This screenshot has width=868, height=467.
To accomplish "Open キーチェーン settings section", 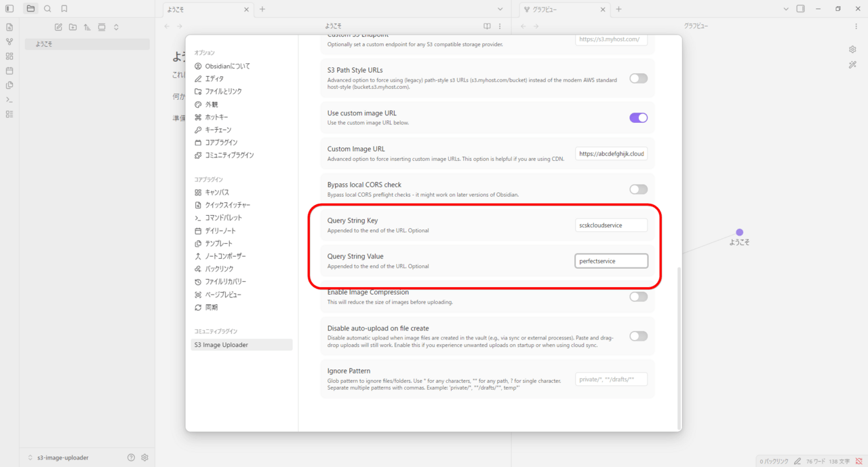I will pyautogui.click(x=242, y=130).
